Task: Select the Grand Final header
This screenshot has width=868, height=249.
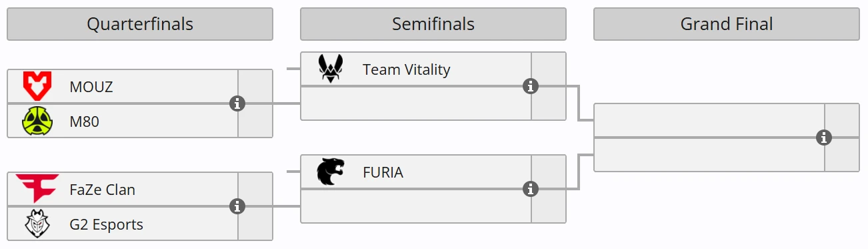Action: click(x=727, y=24)
